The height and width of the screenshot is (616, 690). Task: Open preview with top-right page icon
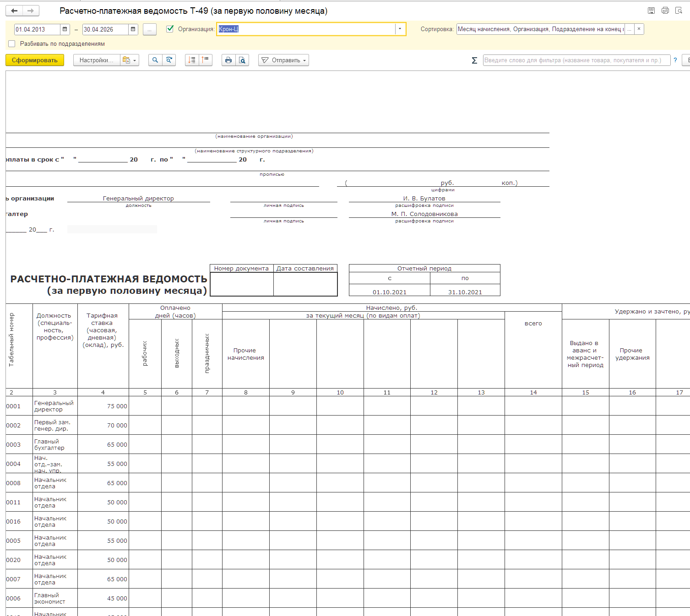679,11
